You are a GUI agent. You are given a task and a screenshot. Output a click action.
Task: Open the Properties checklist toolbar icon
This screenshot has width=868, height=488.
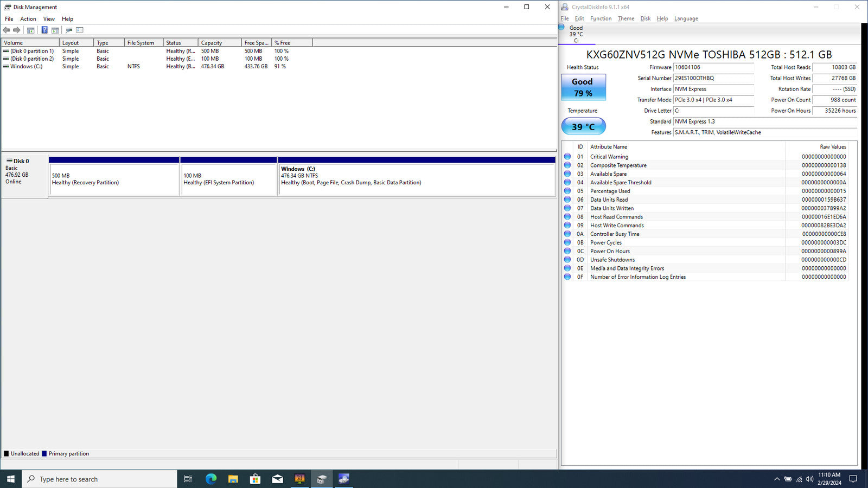coord(80,30)
